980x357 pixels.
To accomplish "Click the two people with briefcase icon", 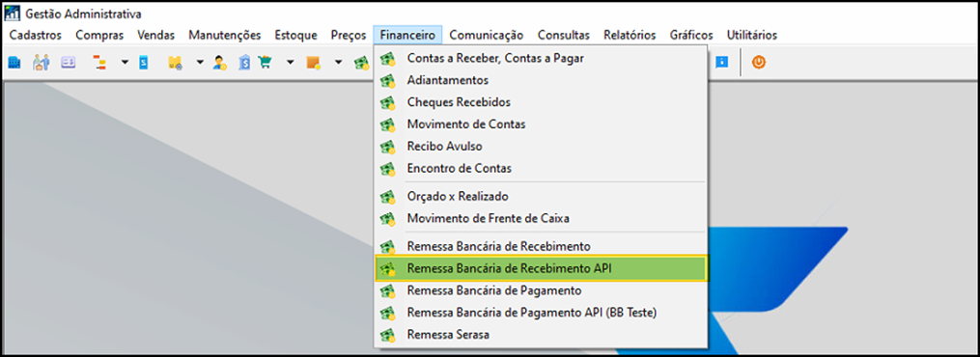I will pyautogui.click(x=42, y=63).
